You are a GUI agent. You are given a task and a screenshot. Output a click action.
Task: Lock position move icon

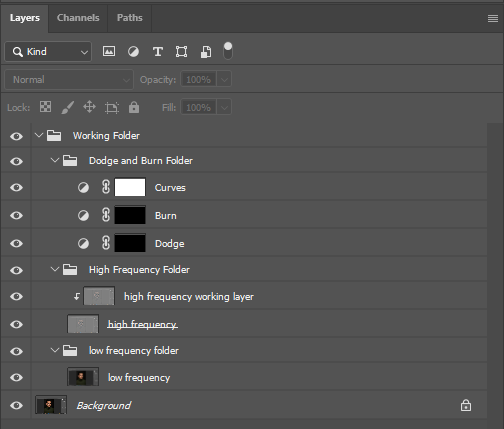pyautogui.click(x=89, y=107)
